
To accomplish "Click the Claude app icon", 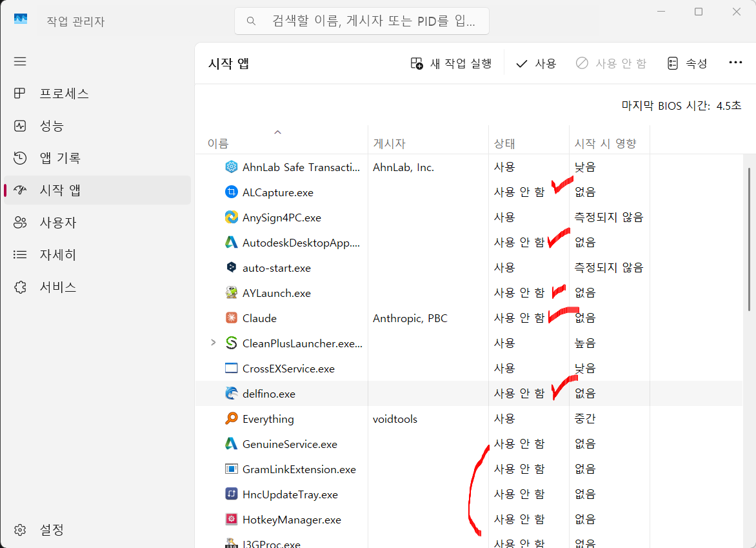I will click(232, 318).
